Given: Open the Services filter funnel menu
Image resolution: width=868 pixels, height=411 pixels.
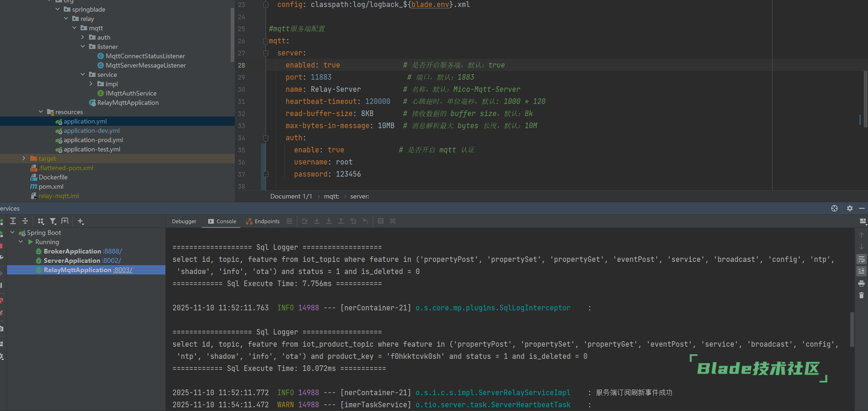Looking at the screenshot, I should pyautogui.click(x=53, y=221).
